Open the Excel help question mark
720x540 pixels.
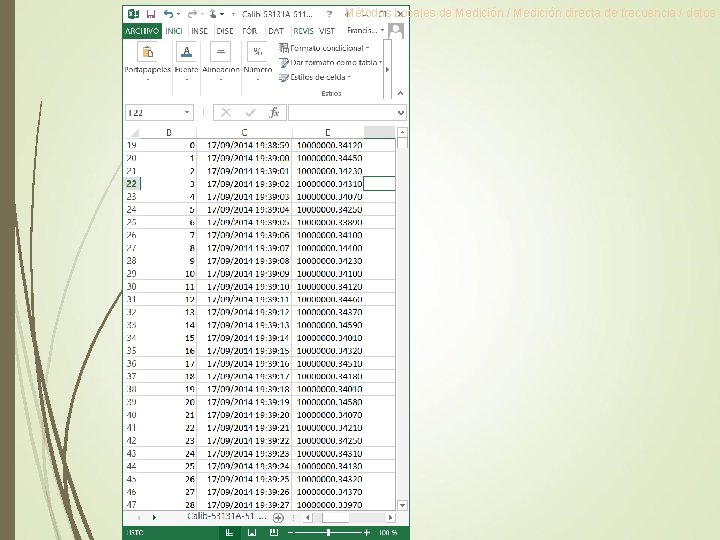click(329, 14)
